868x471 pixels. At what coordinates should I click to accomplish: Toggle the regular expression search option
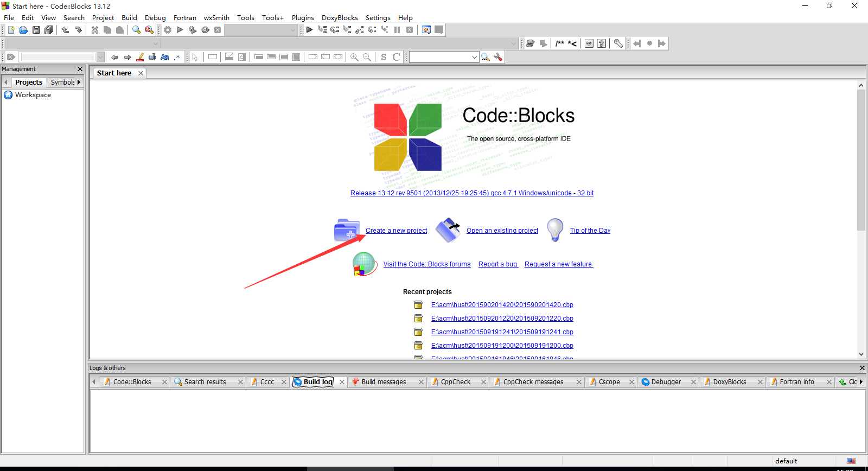click(x=177, y=57)
